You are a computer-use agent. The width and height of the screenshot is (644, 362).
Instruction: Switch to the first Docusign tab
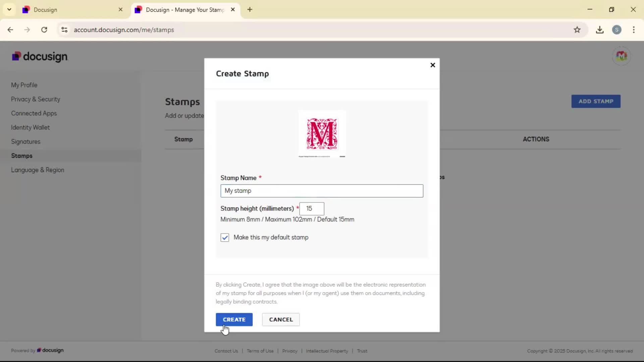(72, 10)
